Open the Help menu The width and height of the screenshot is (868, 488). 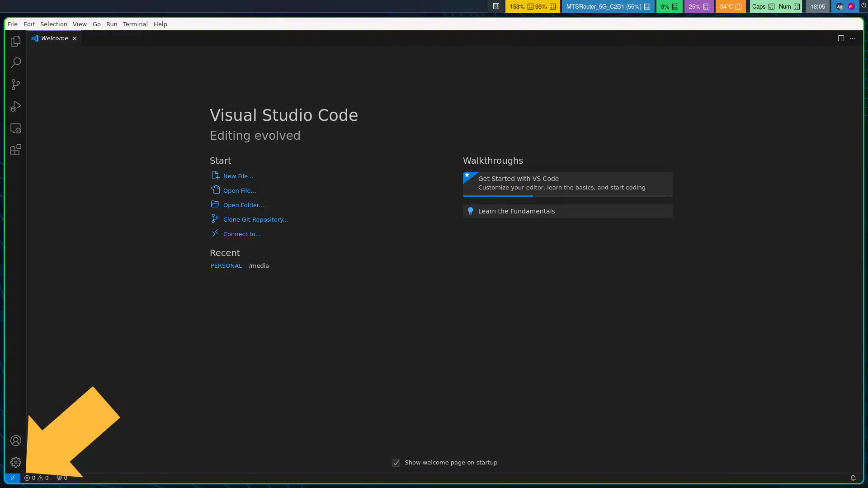[160, 24]
